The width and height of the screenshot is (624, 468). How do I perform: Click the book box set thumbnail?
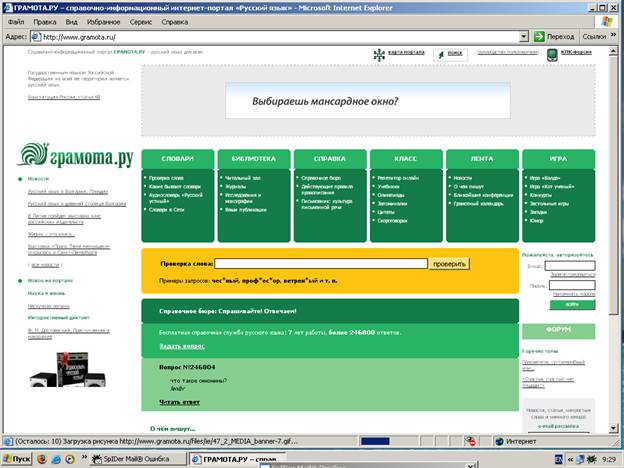pos(68,369)
